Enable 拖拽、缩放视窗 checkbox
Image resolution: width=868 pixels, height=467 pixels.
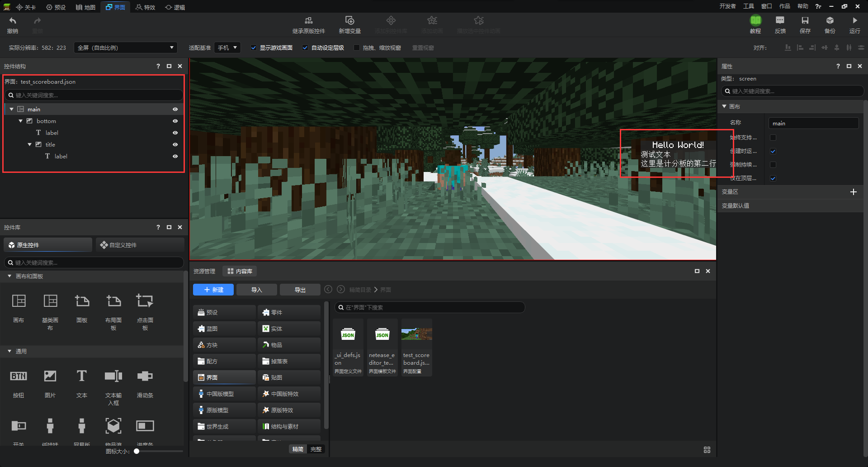tap(357, 48)
